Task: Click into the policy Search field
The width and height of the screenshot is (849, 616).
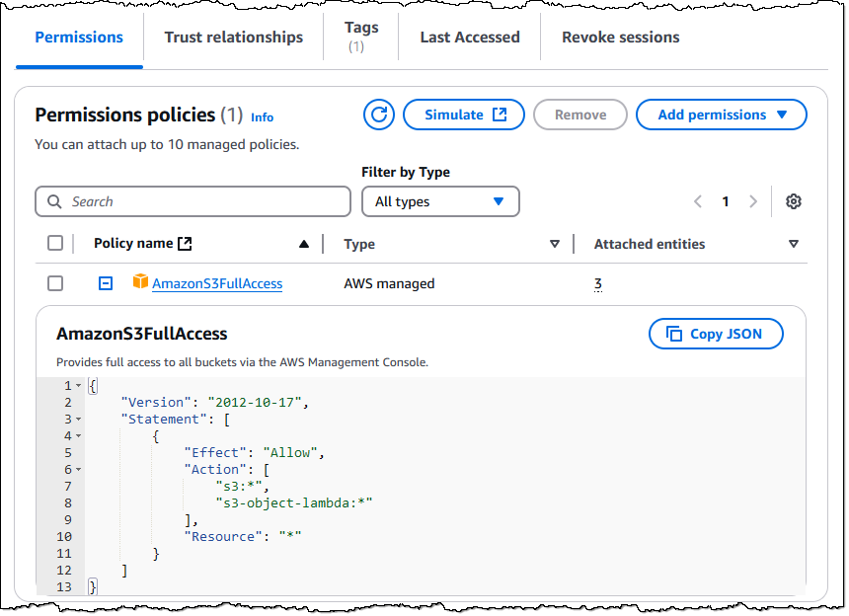Action: click(193, 202)
